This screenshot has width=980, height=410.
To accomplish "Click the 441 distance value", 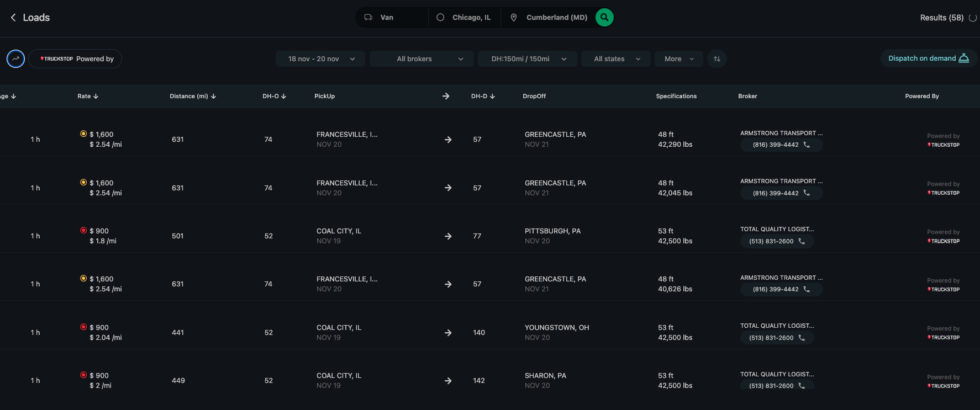I will tap(178, 333).
